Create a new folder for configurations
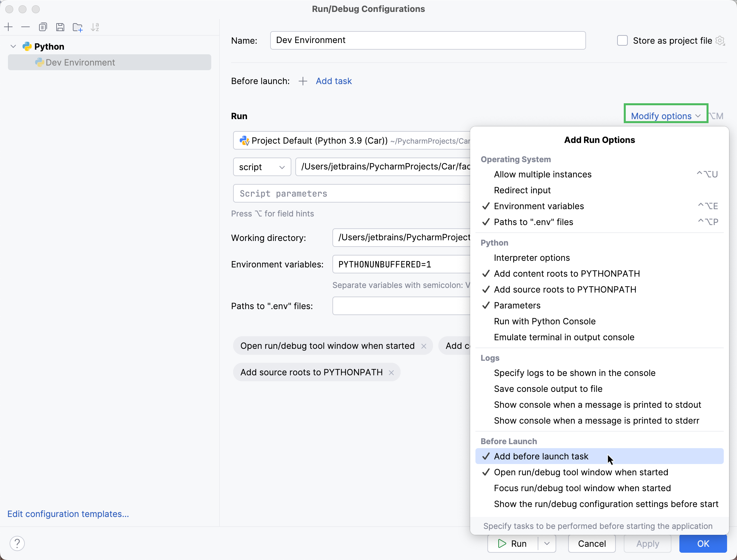The height and width of the screenshot is (560, 737). pos(77,27)
